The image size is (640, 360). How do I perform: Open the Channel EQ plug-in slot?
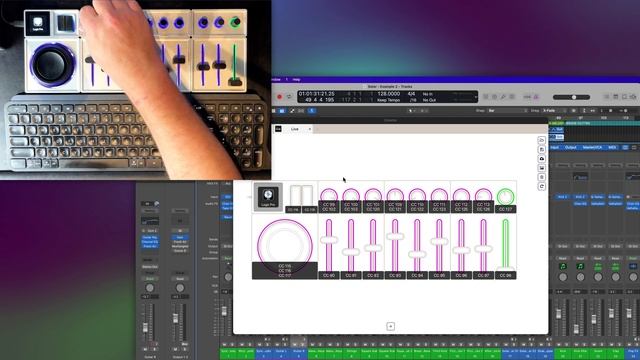[x=150, y=242]
